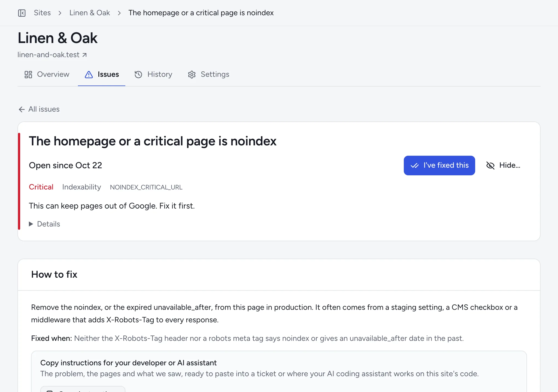Screen dimensions: 558x392
Task: Click the History clock icon
Action: (x=138, y=75)
